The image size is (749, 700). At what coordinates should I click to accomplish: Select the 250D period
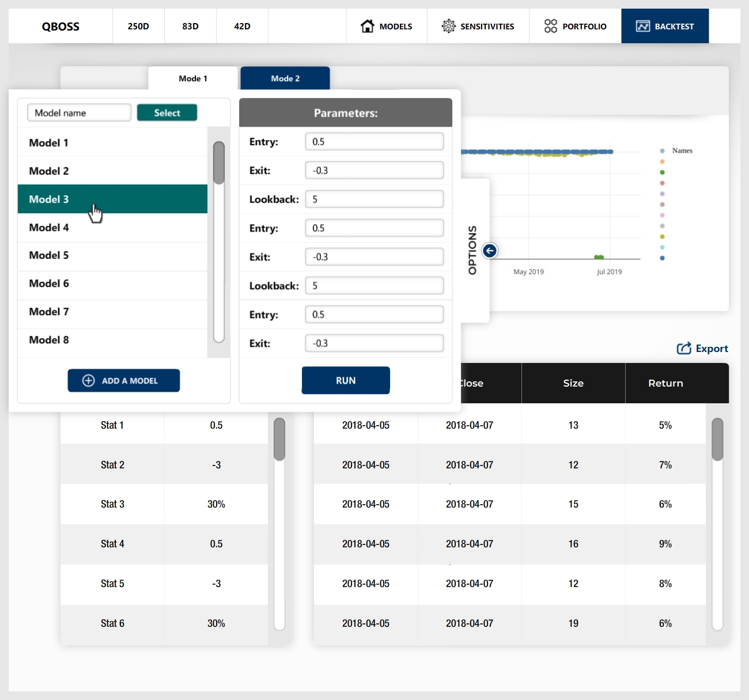point(138,26)
